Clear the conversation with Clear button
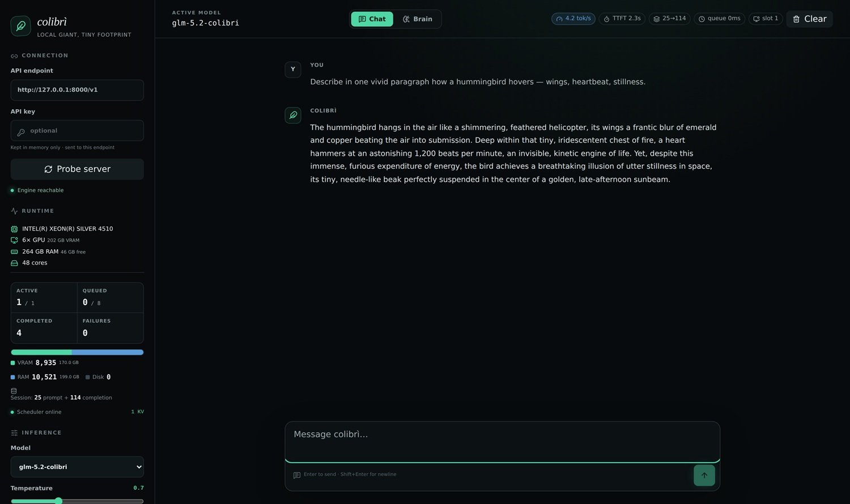The width and height of the screenshot is (850, 504). click(809, 19)
